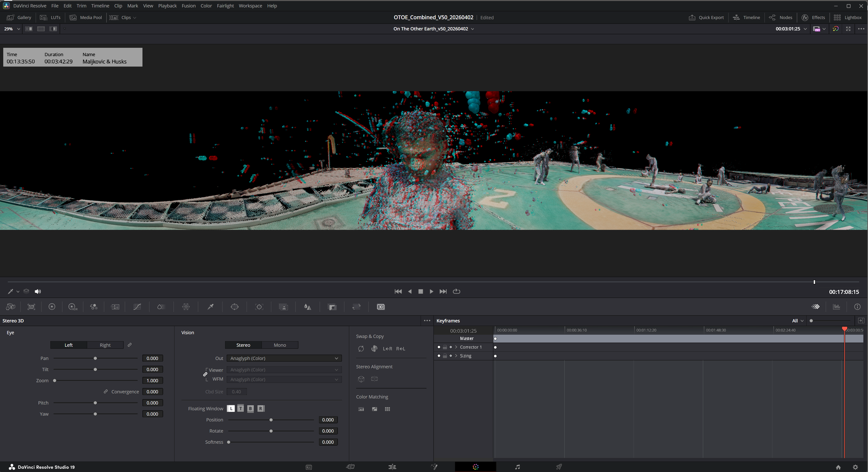868x472 pixels.
Task: Open the Curves palette
Action: tap(137, 307)
